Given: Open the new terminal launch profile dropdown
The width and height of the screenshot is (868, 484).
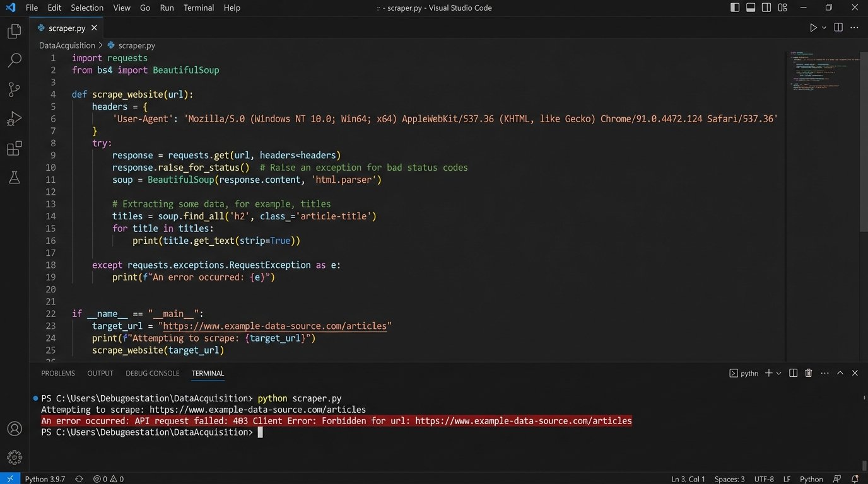Looking at the screenshot, I should pos(779,373).
